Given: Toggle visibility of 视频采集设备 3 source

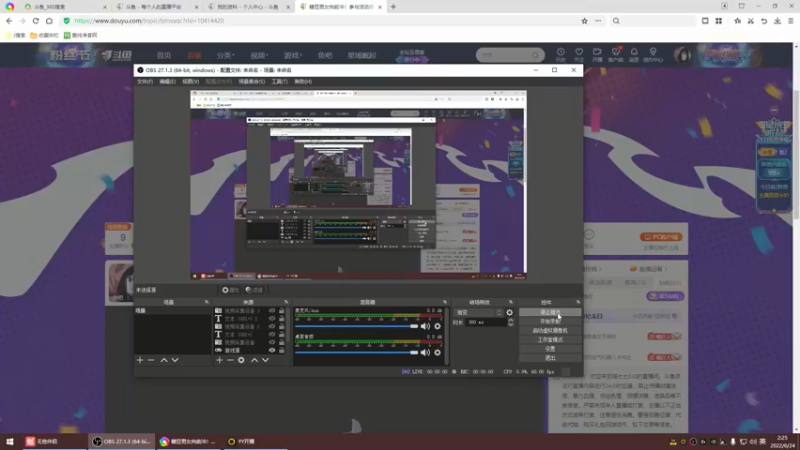Looking at the screenshot, I should click(x=272, y=311).
